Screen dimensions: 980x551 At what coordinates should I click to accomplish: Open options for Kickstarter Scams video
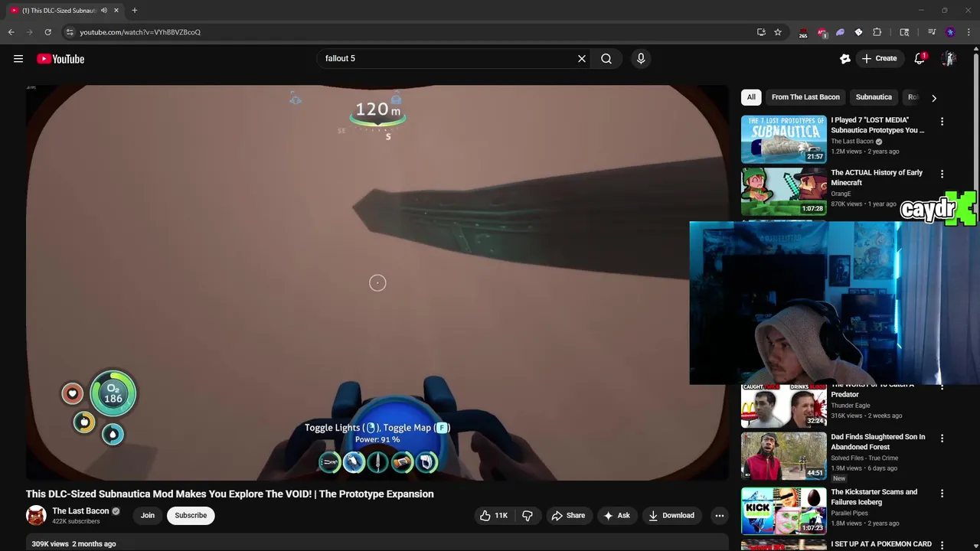(942, 494)
